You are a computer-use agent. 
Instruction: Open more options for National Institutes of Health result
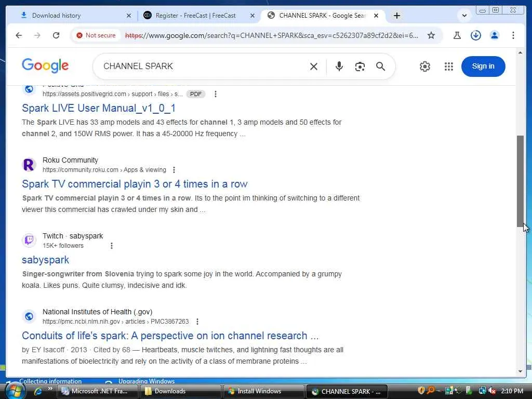point(197,321)
